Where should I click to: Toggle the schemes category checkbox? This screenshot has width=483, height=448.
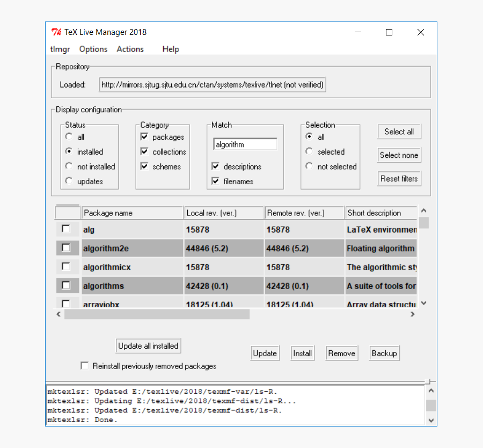pyautogui.click(x=144, y=166)
